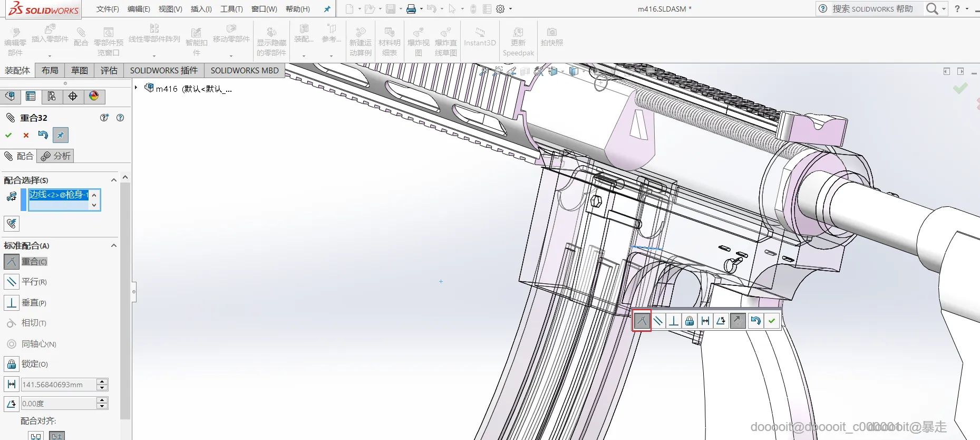Collapse the 标准配合(A) section
The image size is (980, 440).
tap(113, 246)
